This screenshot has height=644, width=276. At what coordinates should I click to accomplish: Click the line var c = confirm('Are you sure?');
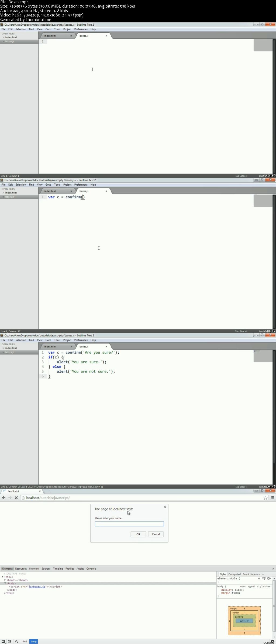(84, 352)
